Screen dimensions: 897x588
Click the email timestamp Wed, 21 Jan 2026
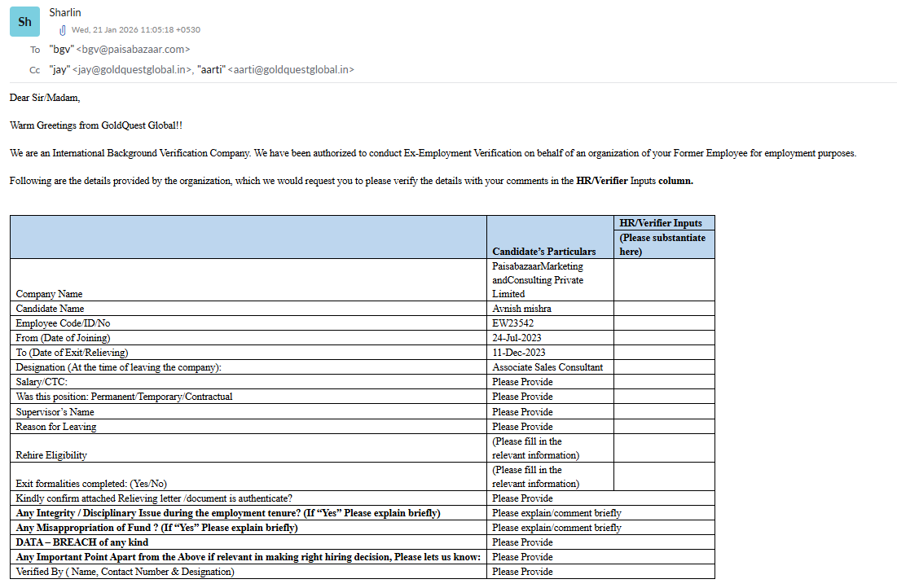coord(135,30)
